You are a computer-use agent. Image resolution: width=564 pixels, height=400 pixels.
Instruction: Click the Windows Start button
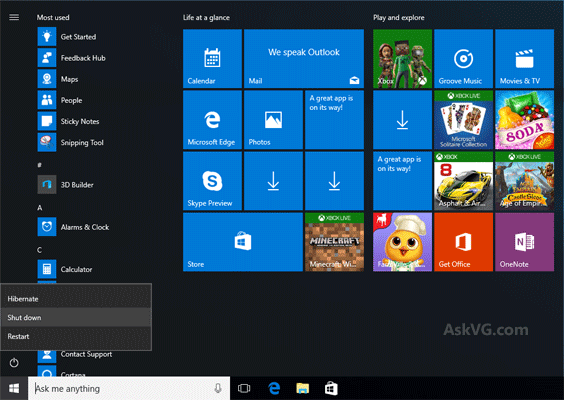tap(14, 388)
